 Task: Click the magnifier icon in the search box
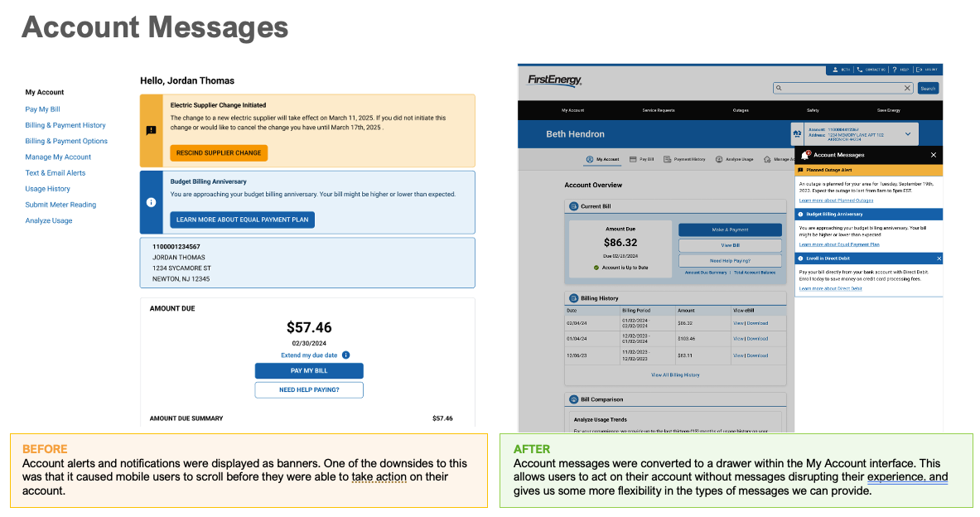pyautogui.click(x=779, y=88)
